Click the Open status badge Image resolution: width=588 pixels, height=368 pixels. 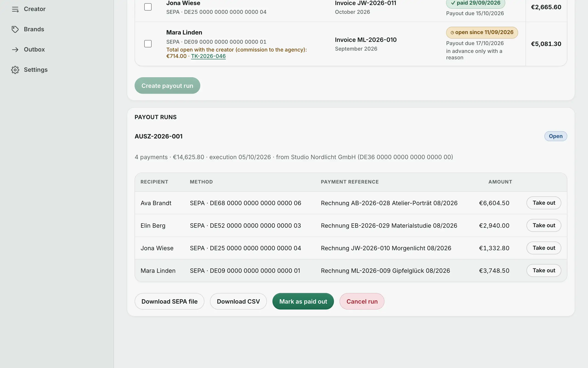pos(555,136)
